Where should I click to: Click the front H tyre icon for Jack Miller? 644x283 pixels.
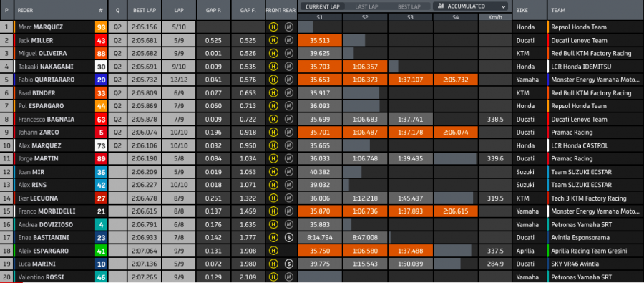click(273, 40)
